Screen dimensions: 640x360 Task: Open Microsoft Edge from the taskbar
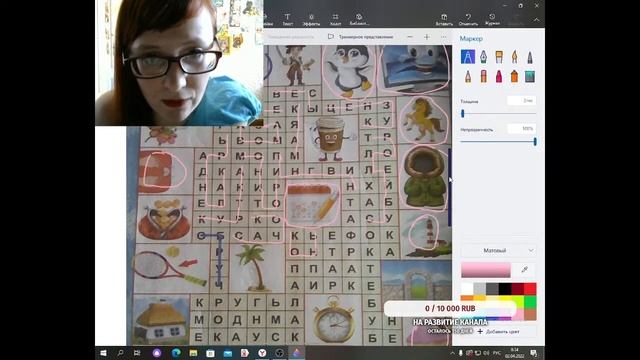pyautogui.click(x=176, y=353)
